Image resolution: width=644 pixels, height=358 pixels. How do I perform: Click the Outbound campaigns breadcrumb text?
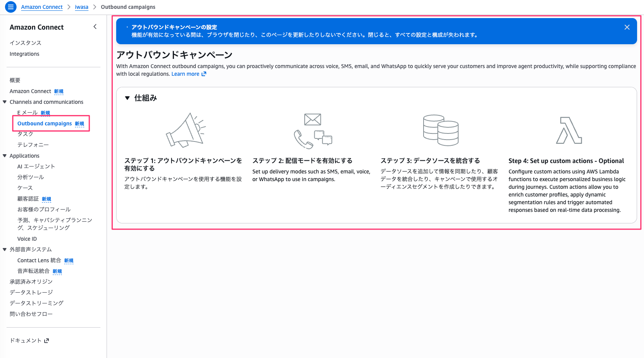click(128, 7)
